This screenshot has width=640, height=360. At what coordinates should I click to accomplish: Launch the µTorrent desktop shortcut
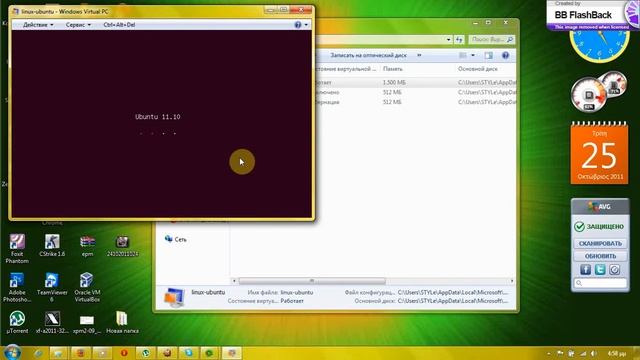pyautogui.click(x=17, y=322)
